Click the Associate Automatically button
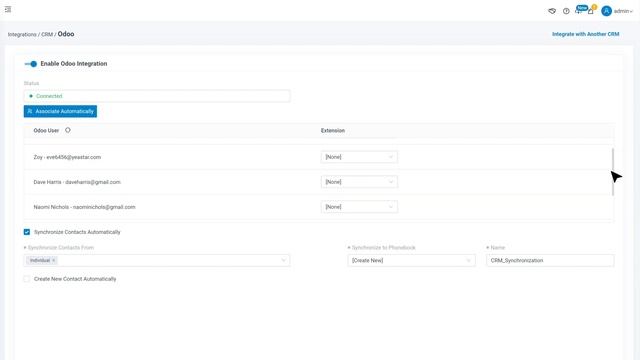Viewport: 640px width, 360px height. 60,111
